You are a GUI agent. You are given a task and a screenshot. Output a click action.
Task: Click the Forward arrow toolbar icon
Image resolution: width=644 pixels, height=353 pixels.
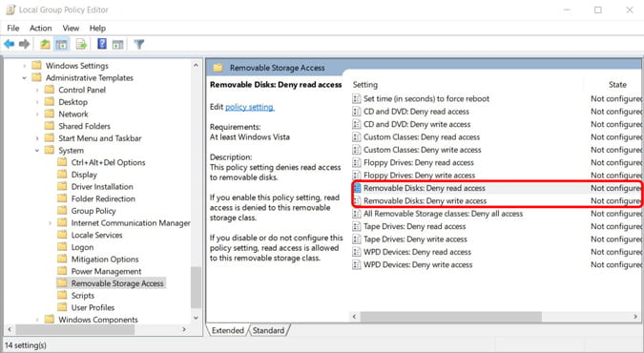tap(24, 44)
